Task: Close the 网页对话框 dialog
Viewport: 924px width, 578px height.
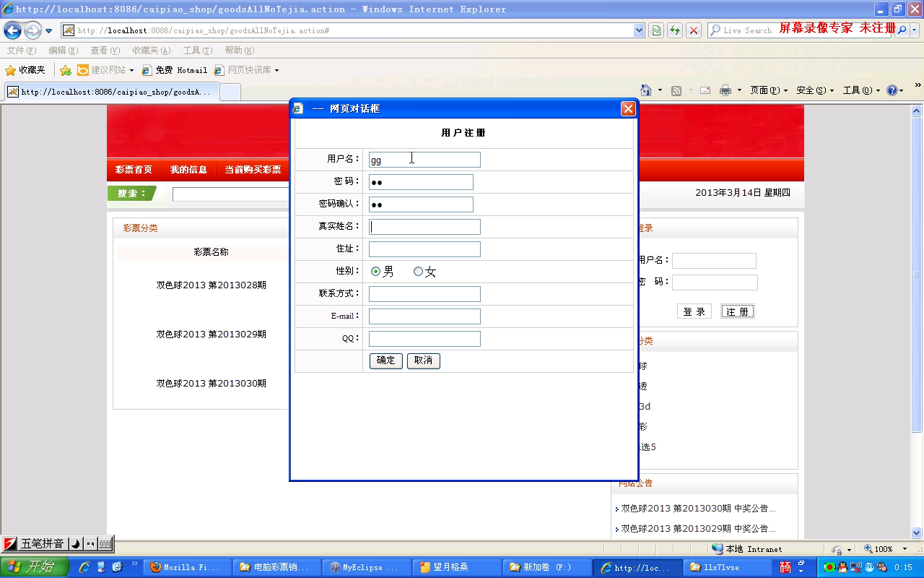Action: click(628, 108)
